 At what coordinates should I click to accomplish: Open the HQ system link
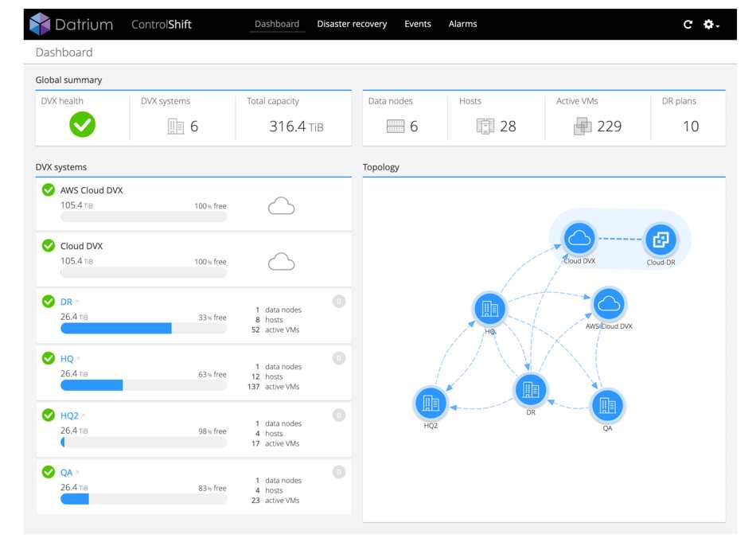67,359
